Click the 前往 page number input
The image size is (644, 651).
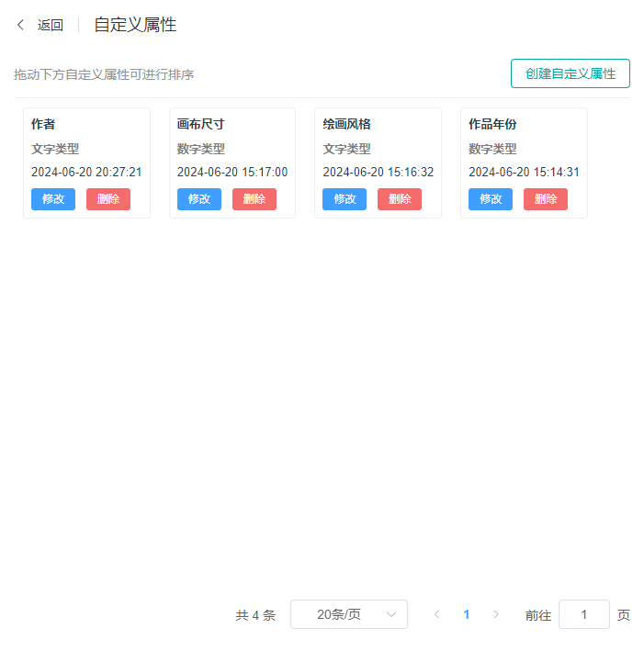click(583, 614)
